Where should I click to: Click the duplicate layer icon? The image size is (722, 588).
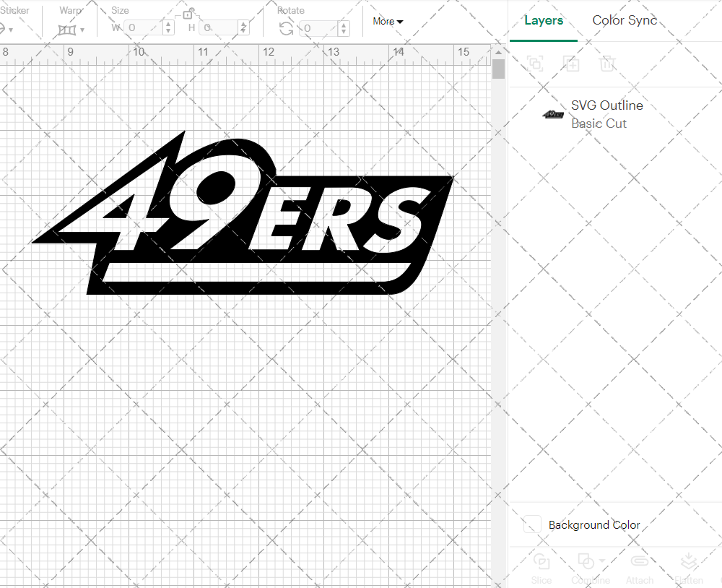(572, 64)
